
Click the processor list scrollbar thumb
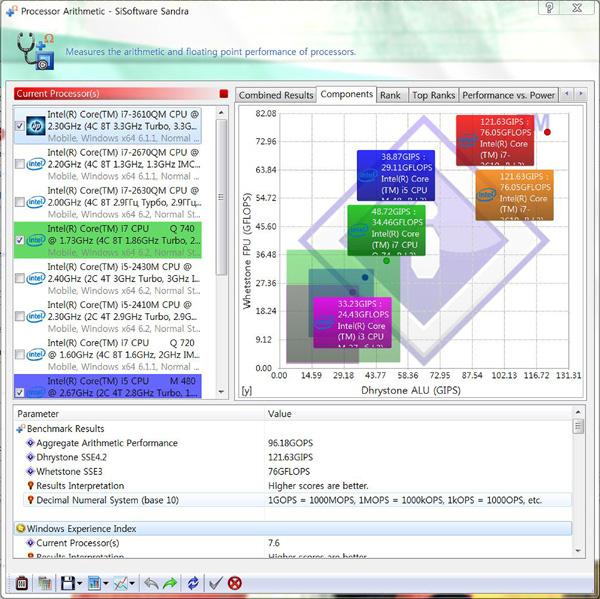tap(221, 197)
